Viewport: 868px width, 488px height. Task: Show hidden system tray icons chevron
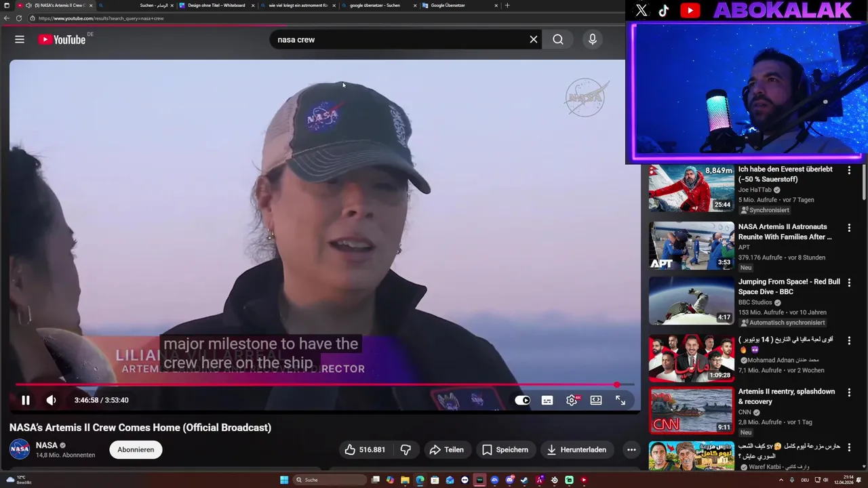(x=781, y=480)
